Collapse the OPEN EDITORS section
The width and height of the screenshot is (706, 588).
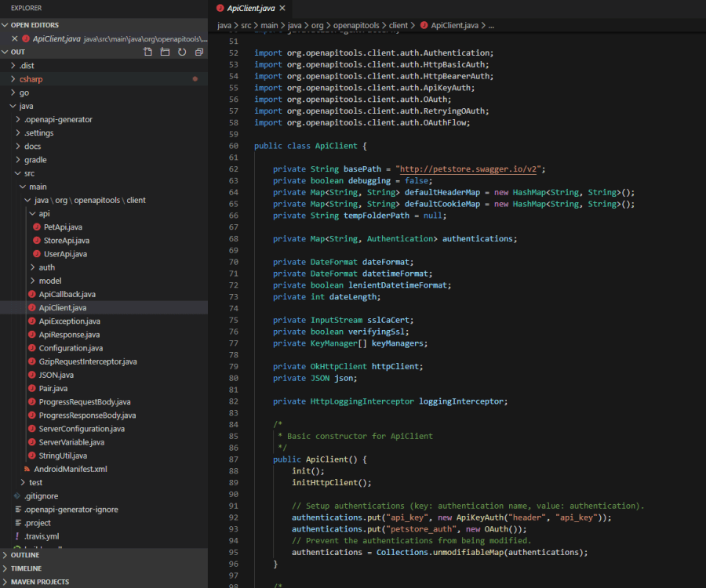point(34,25)
